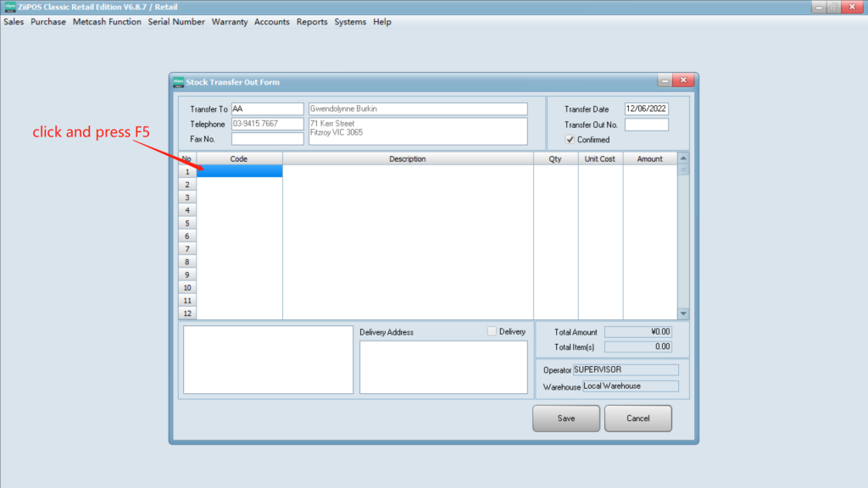The height and width of the screenshot is (488, 868).
Task: Click the Transfer To code field
Action: point(267,109)
